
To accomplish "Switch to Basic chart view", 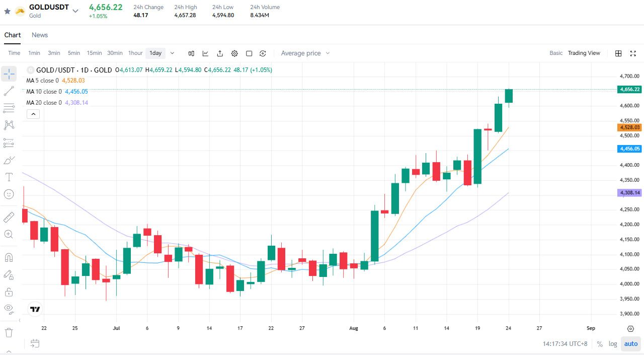I will tap(556, 53).
